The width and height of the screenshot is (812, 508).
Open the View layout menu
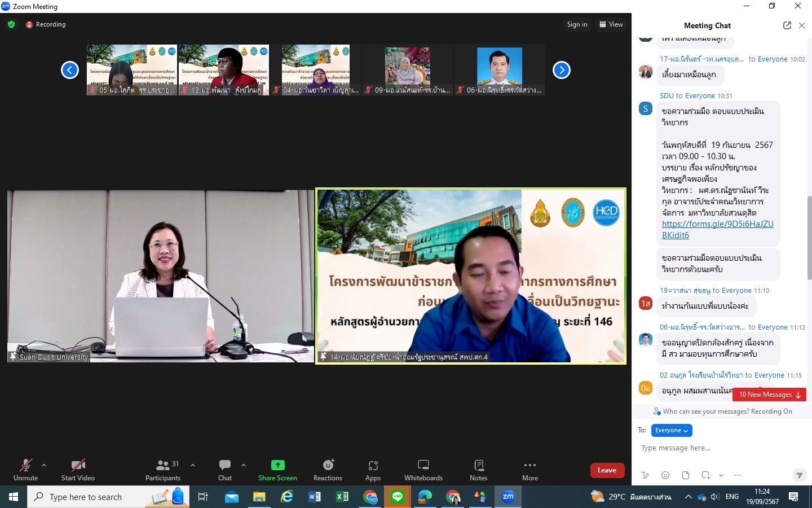tap(611, 24)
